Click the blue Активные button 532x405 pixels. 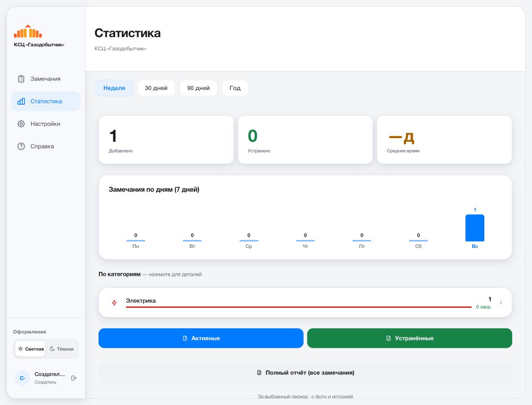[201, 338]
